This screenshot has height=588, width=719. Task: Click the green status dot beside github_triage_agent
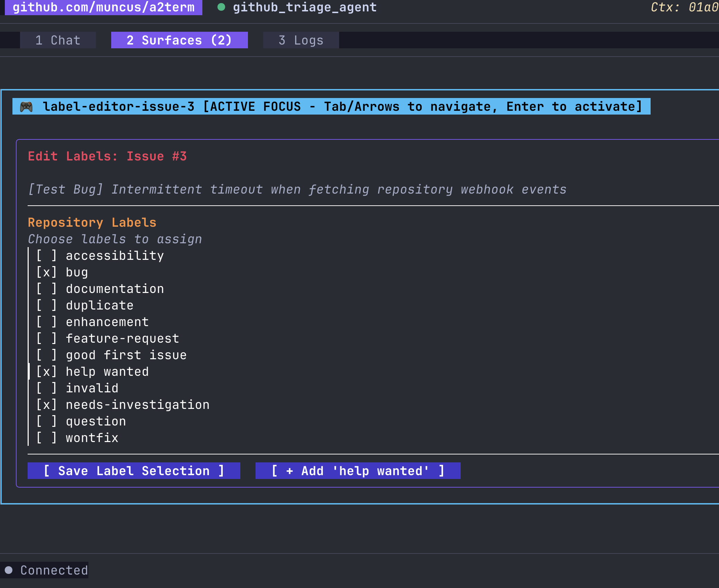[x=221, y=7]
